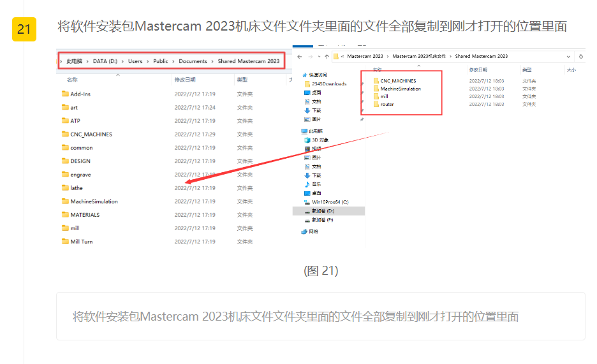Click DATA (D:) in breadcrumb

click(105, 61)
